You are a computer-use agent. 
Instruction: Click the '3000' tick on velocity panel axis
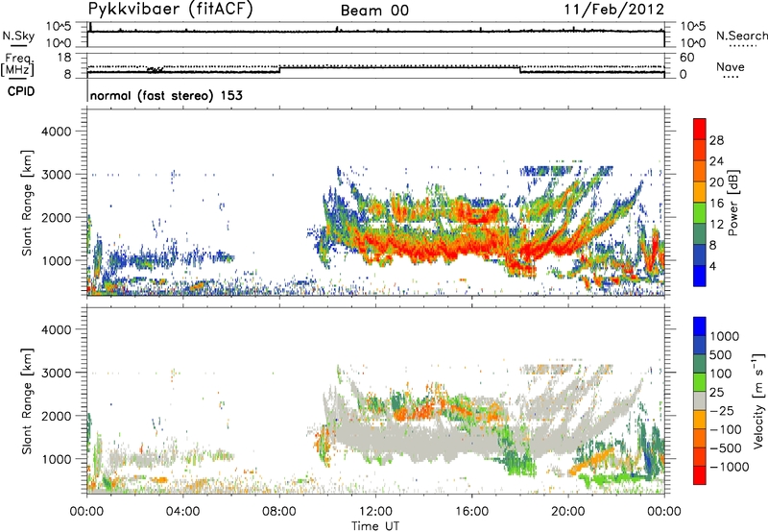click(x=57, y=373)
